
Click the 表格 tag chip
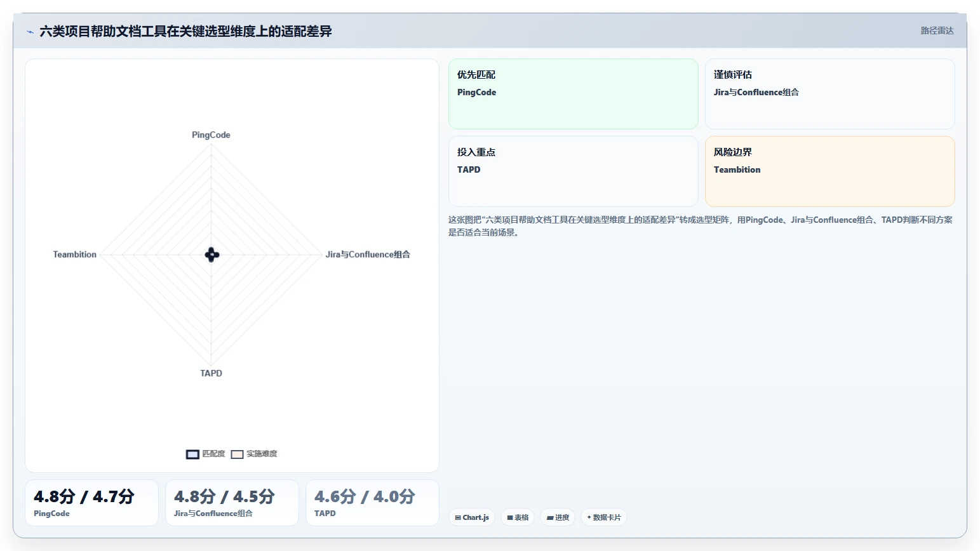518,517
